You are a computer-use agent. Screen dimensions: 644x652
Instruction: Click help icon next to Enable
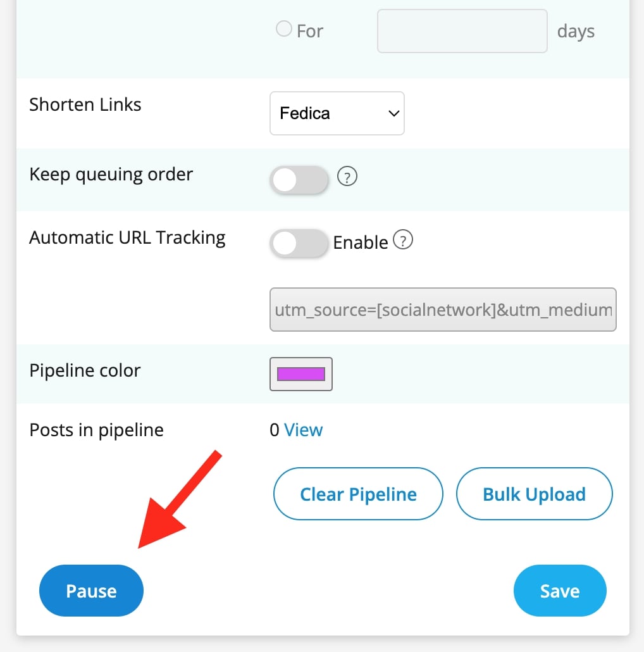[x=403, y=240]
